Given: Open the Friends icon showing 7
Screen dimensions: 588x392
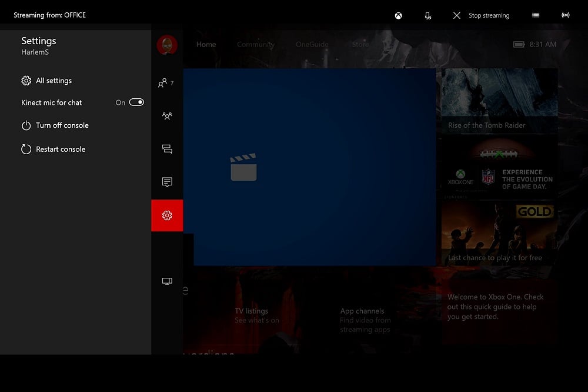Looking at the screenshot, I should 166,82.
